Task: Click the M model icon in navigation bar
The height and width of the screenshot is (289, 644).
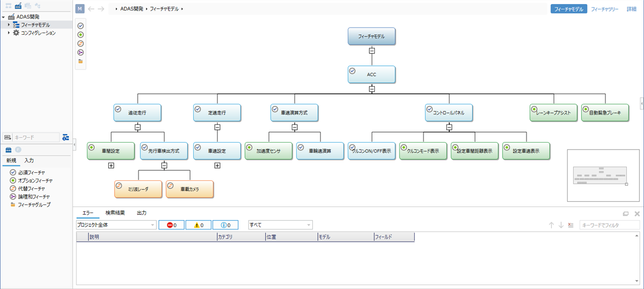Action: click(79, 9)
